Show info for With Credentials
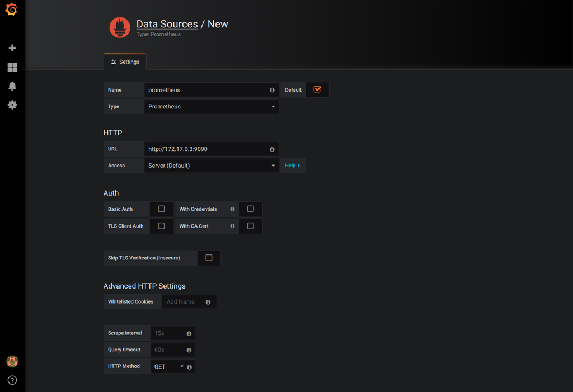Viewport: 573px width, 392px height. pos(232,209)
